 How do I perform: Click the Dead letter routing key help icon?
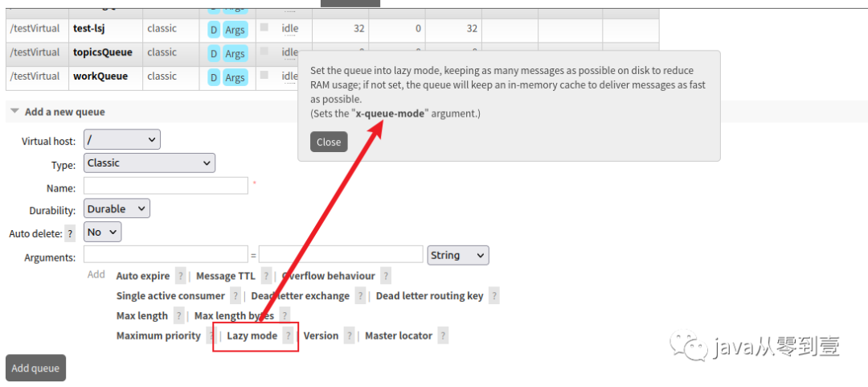click(x=493, y=296)
